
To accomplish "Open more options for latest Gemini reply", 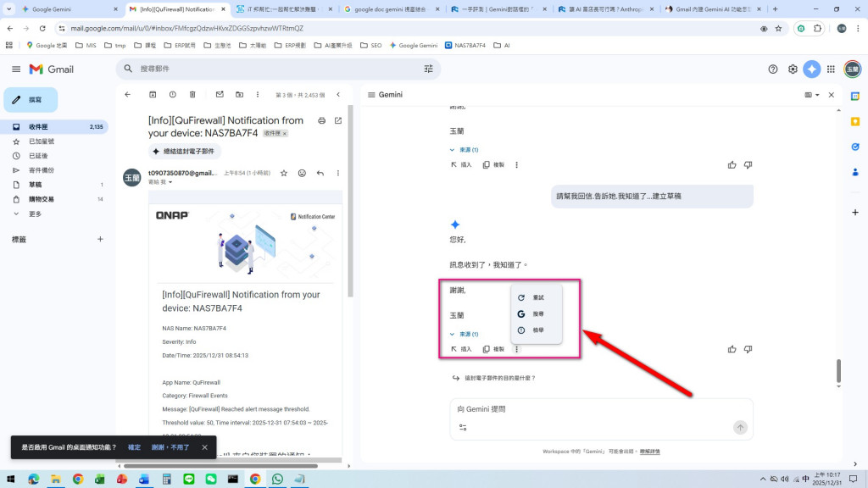I will coord(516,349).
